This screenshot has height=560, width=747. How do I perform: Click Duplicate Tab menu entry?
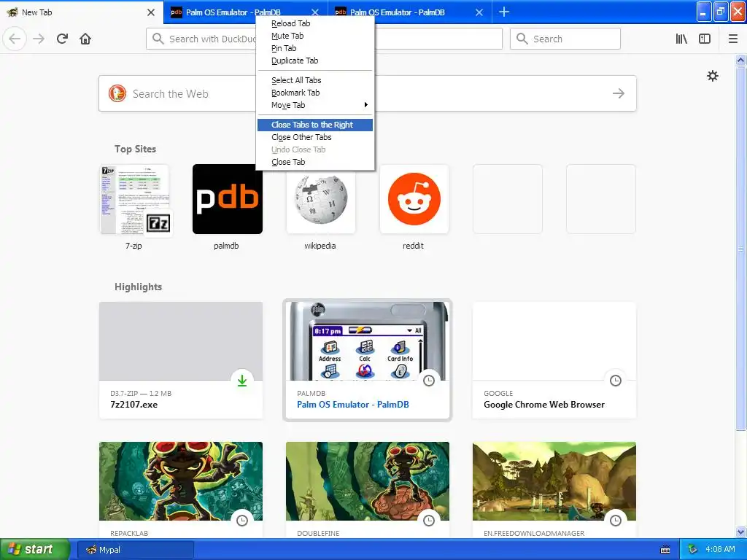[x=315, y=61]
